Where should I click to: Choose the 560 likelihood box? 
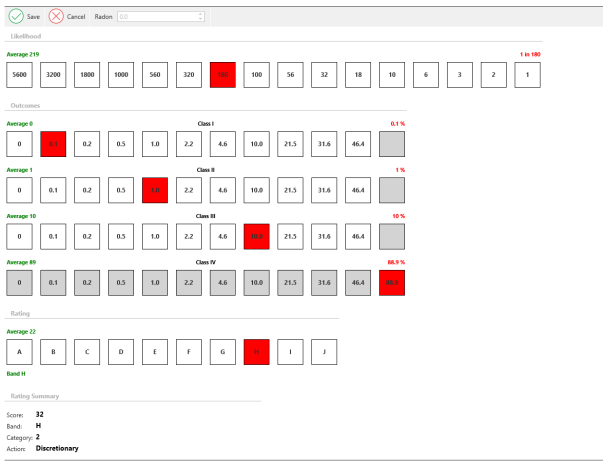click(155, 75)
